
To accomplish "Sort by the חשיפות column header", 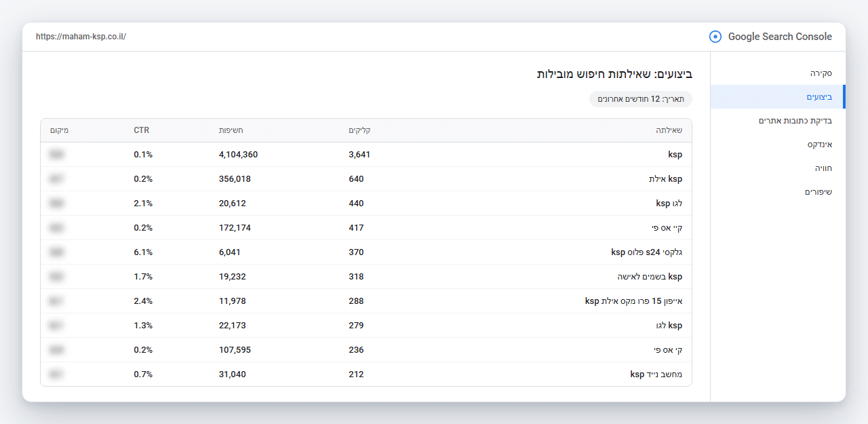I will pyautogui.click(x=231, y=130).
